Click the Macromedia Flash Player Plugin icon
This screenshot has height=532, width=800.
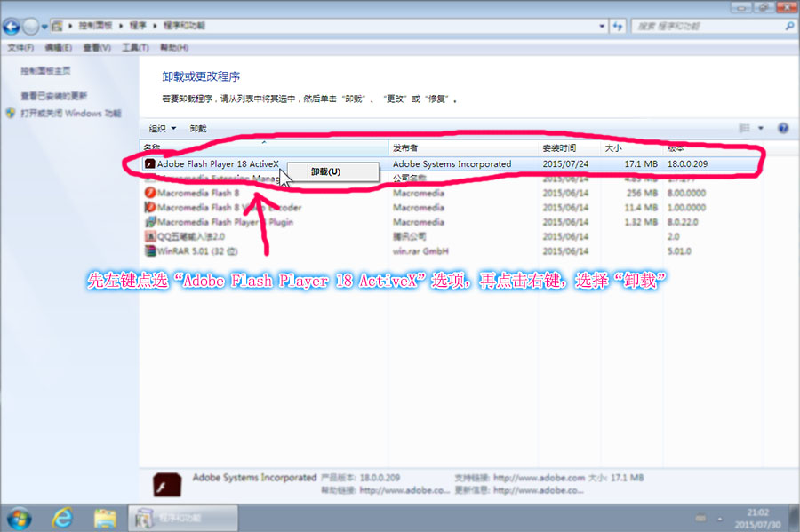[x=150, y=222]
